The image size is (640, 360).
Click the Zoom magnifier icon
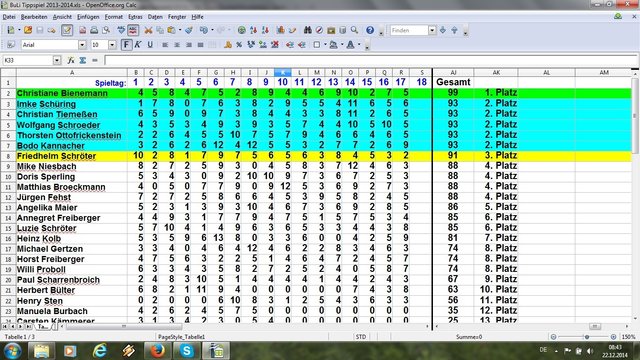(354, 30)
